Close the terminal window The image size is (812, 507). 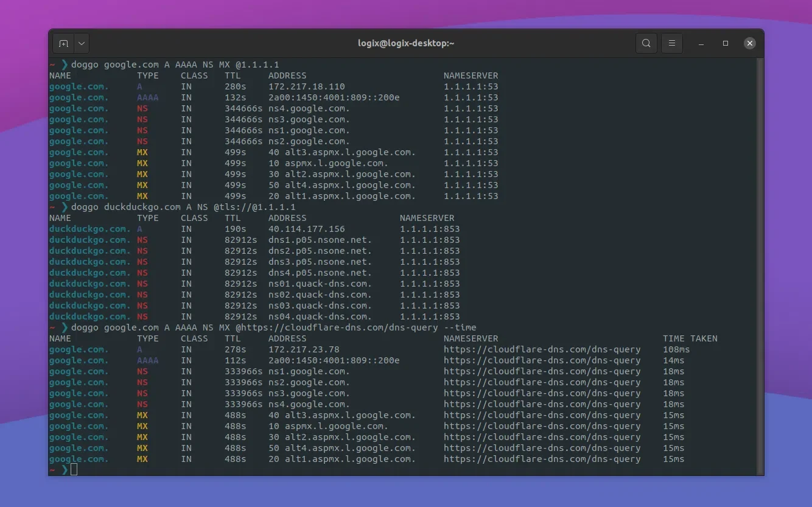point(750,43)
